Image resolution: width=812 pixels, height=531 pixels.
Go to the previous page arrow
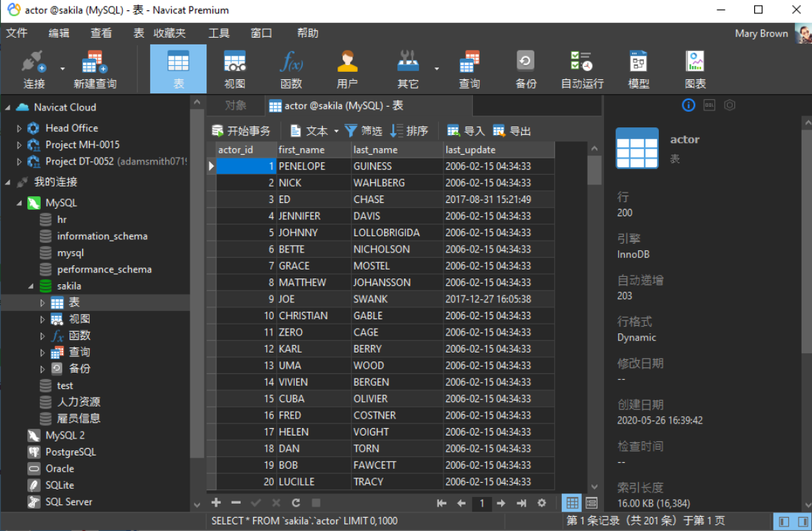(x=461, y=503)
